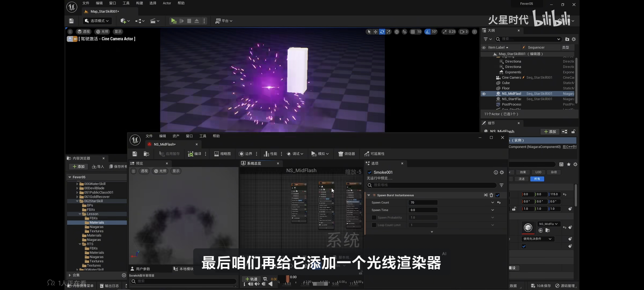Click the Spawn Count input field
Viewport: 644px width, 290px height.
pos(423,202)
